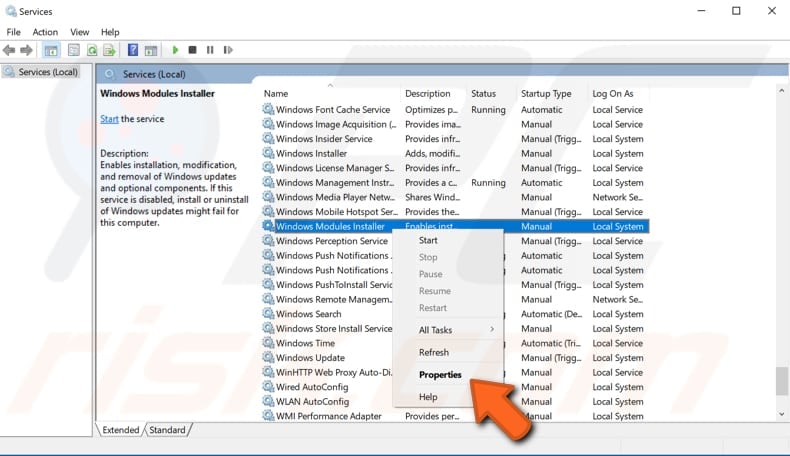Click the vertical scrollbar thumb
This screenshot has height=456, width=790.
click(781, 381)
